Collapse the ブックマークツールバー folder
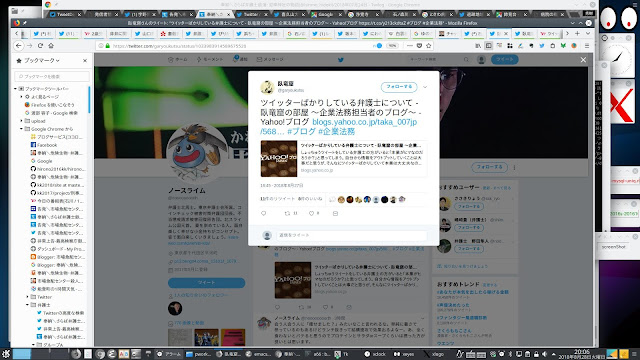 click(x=16, y=89)
